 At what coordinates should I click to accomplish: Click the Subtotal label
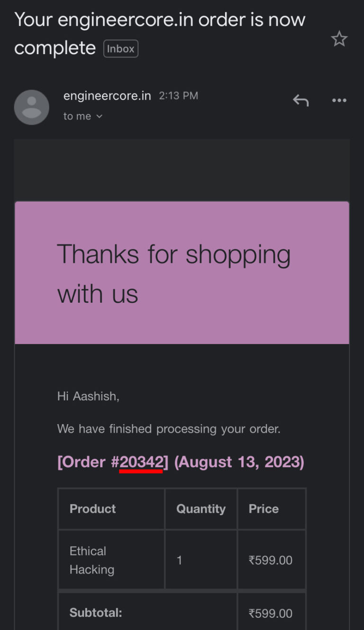pyautogui.click(x=96, y=612)
